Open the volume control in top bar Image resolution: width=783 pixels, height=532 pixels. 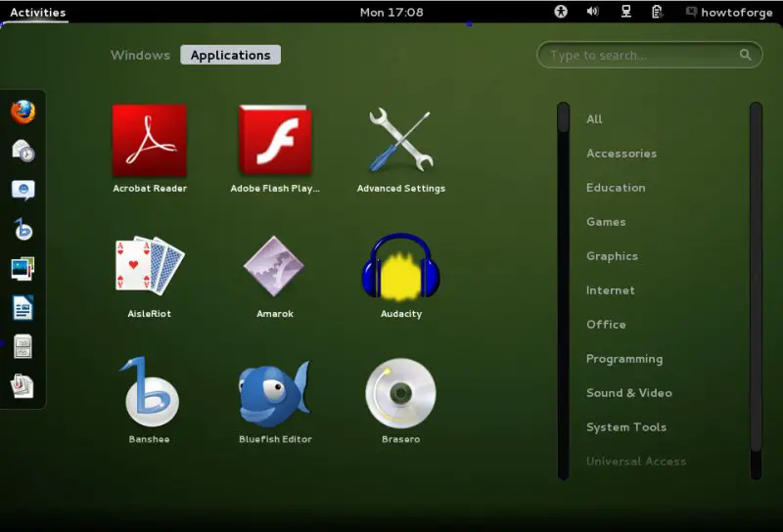(x=593, y=12)
